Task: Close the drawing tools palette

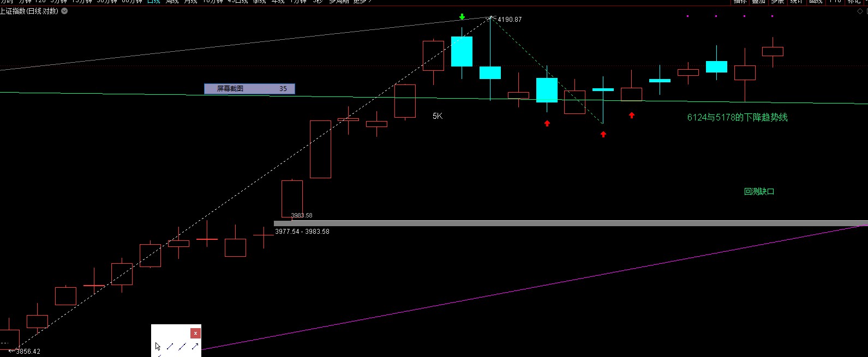Action: [195, 333]
